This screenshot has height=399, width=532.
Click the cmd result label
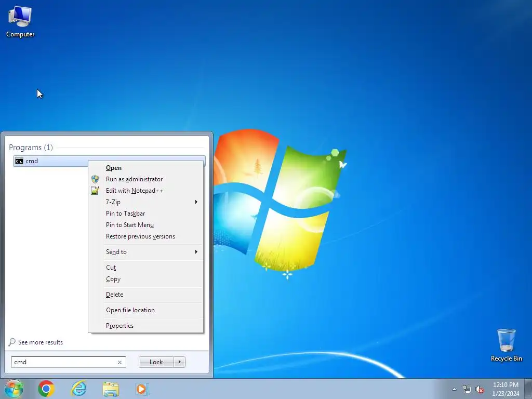click(32, 161)
